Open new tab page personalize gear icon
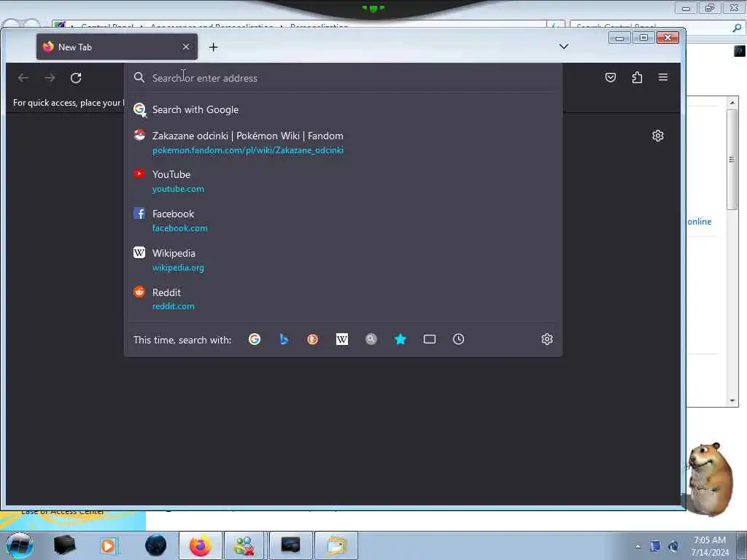The image size is (747, 560). pyautogui.click(x=657, y=136)
